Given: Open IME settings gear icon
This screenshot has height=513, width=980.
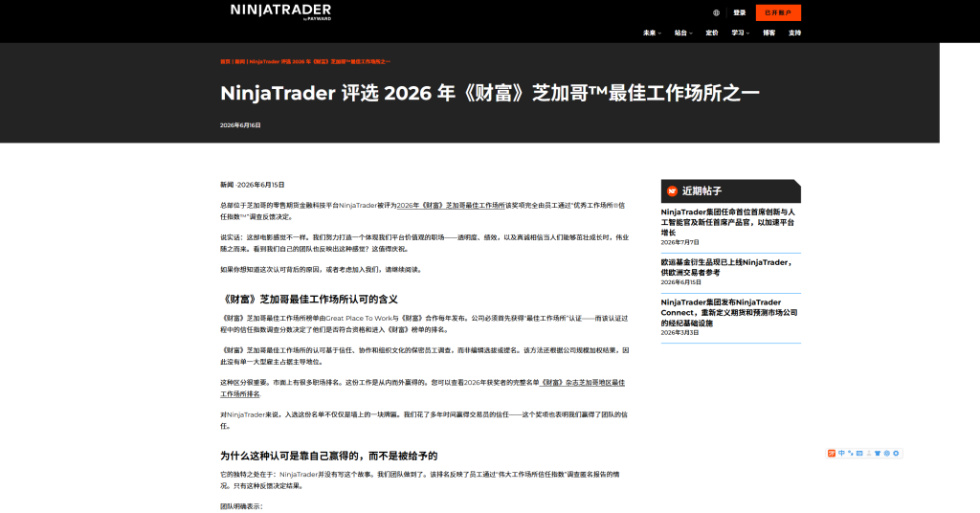Looking at the screenshot, I should (896, 453).
